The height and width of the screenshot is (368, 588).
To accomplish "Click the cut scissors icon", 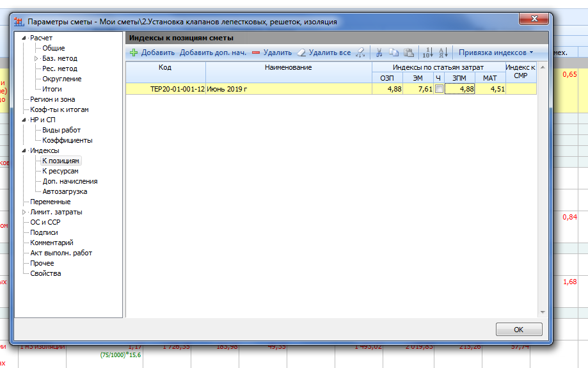I will coord(379,52).
